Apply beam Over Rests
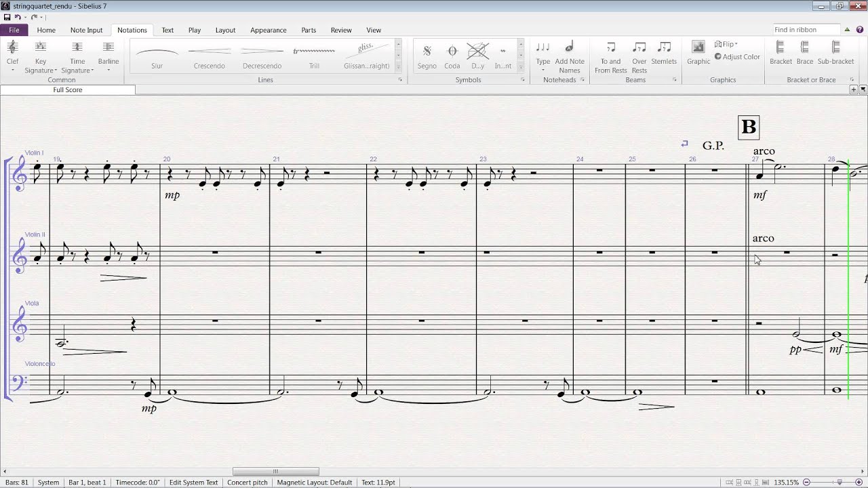The height and width of the screenshot is (488, 868). point(639,56)
